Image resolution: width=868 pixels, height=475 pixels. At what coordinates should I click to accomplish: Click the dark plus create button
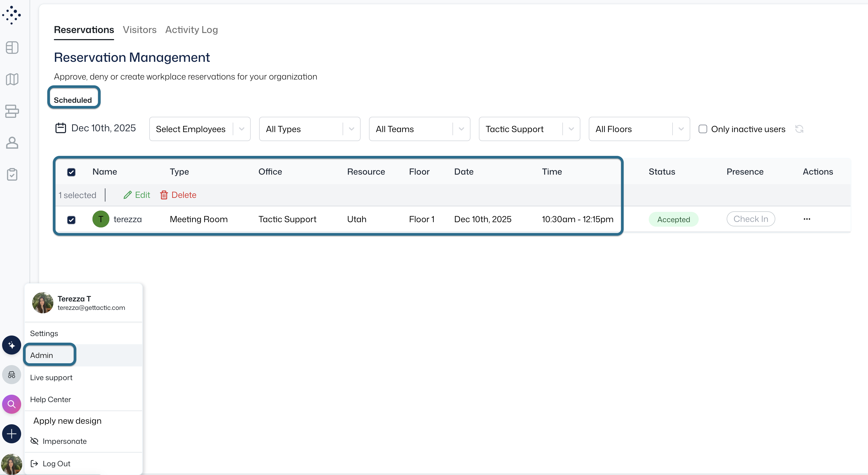(11, 434)
